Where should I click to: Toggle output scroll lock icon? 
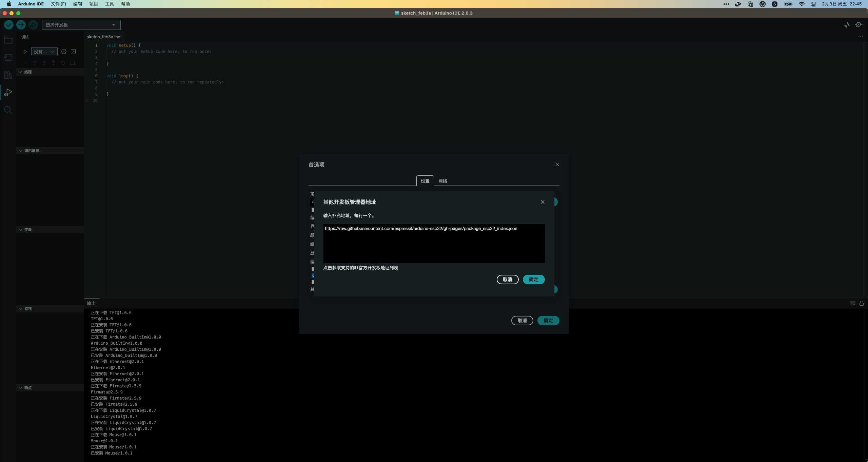862,303
